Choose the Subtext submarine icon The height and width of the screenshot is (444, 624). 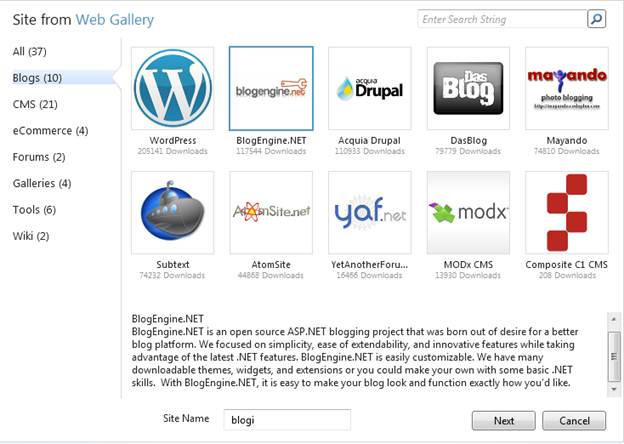173,212
